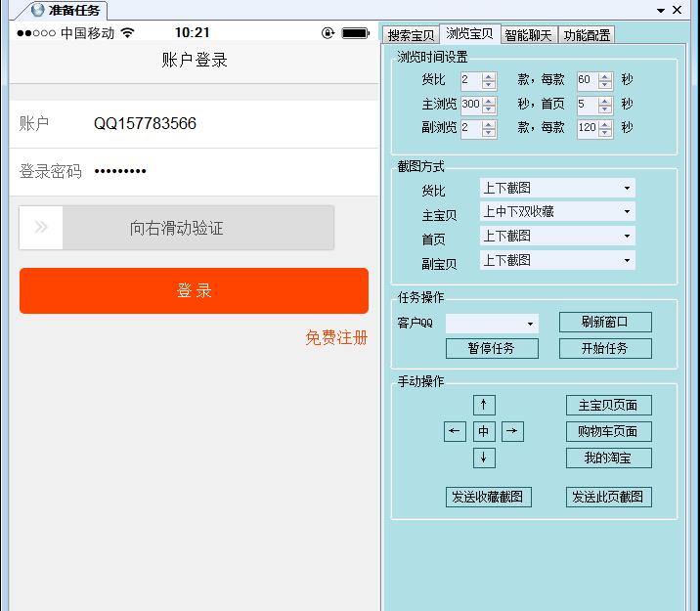The height and width of the screenshot is (611, 700).
Task: Click the right arrow direction button
Action: pos(513,431)
